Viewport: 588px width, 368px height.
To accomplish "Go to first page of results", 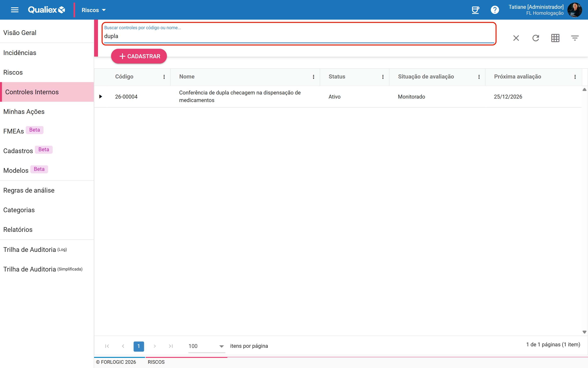I will coord(107,346).
